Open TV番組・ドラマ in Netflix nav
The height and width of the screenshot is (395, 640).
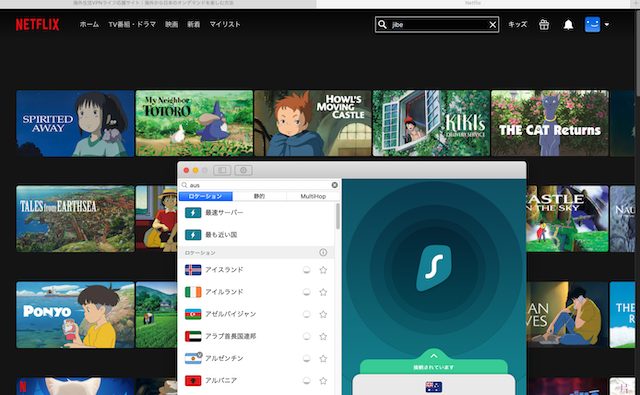coord(132,24)
